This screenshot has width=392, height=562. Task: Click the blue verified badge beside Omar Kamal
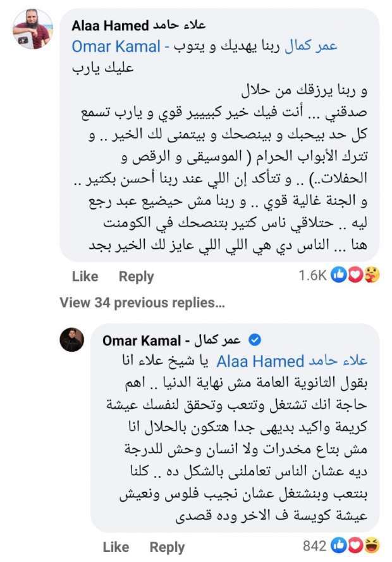255,340
